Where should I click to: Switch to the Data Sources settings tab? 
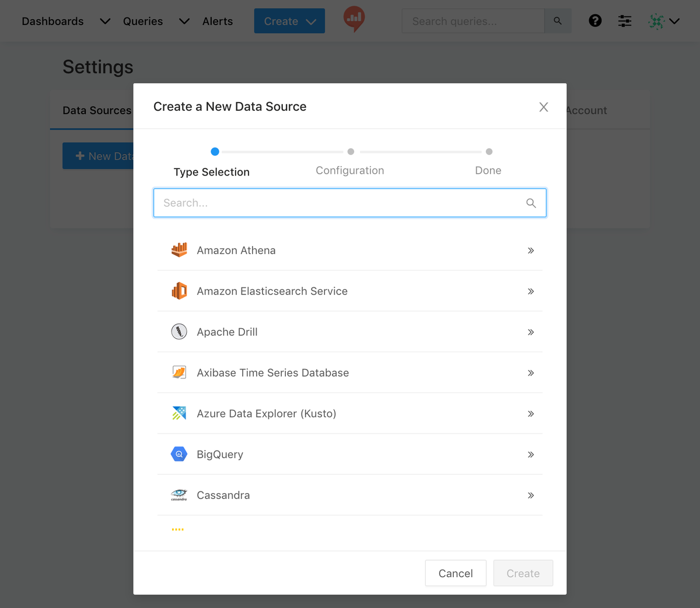click(x=97, y=110)
